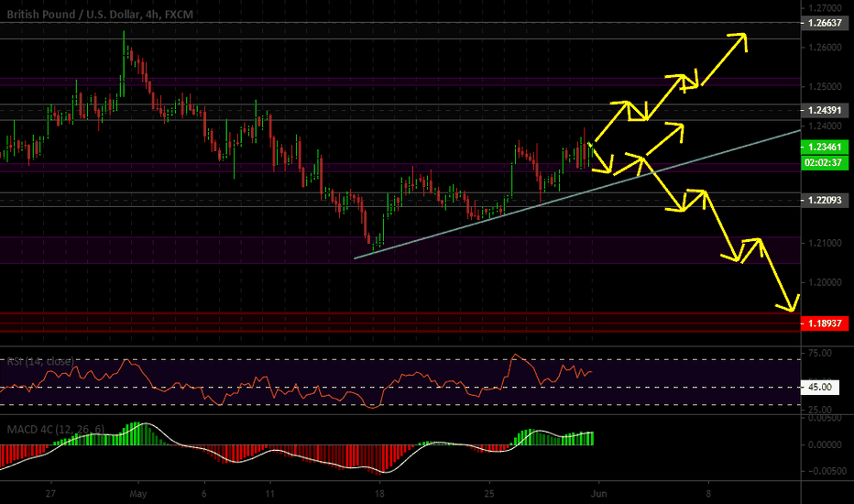Click the 1.25000 price scale value
The height and width of the screenshot is (504, 854).
(x=825, y=87)
